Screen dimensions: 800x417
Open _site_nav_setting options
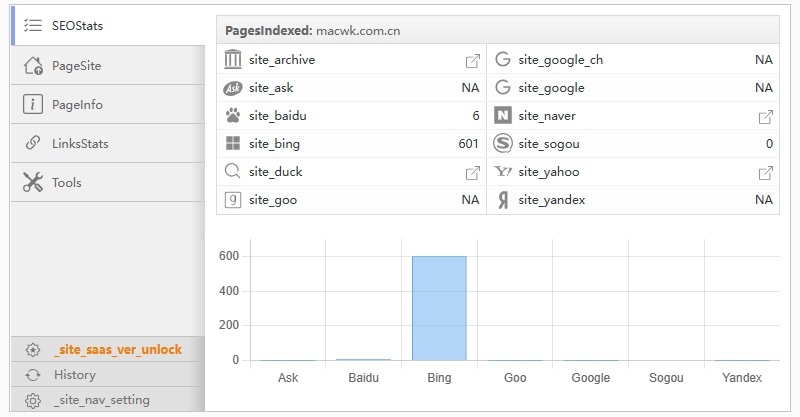click(x=101, y=400)
